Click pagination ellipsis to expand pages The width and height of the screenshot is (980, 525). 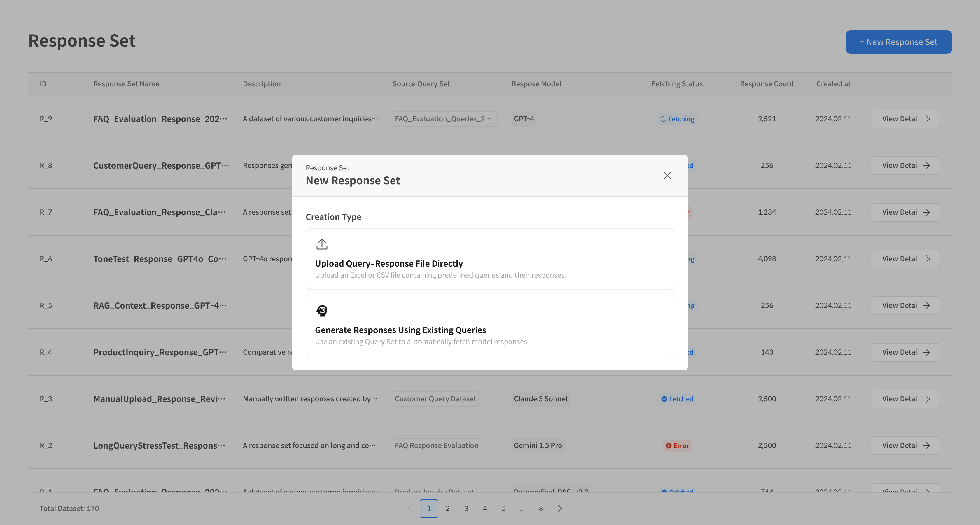click(522, 509)
